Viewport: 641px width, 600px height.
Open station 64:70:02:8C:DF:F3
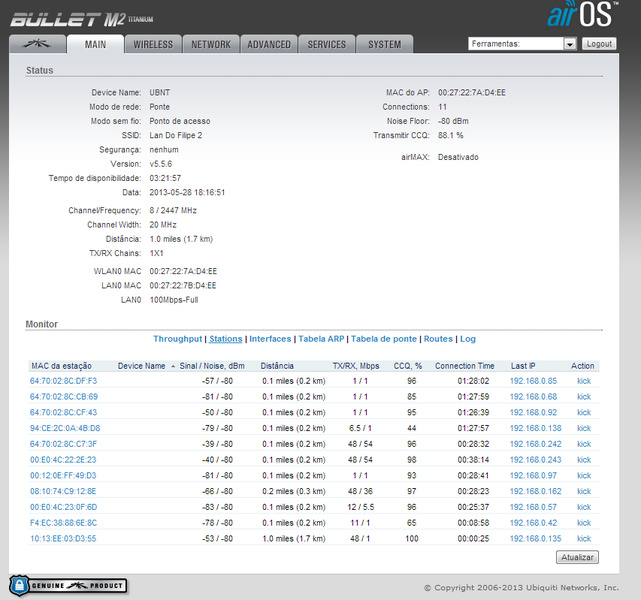pyautogui.click(x=63, y=381)
